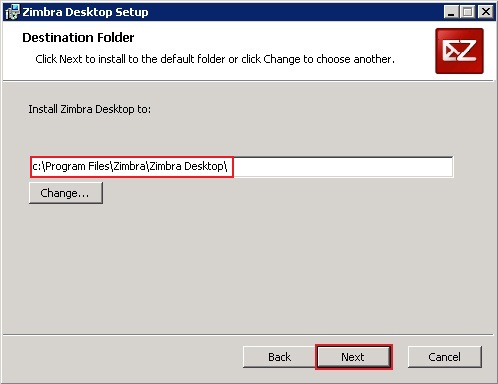Click the 'Click Next to install' instruction text
This screenshot has height=384, width=498.
pos(215,59)
